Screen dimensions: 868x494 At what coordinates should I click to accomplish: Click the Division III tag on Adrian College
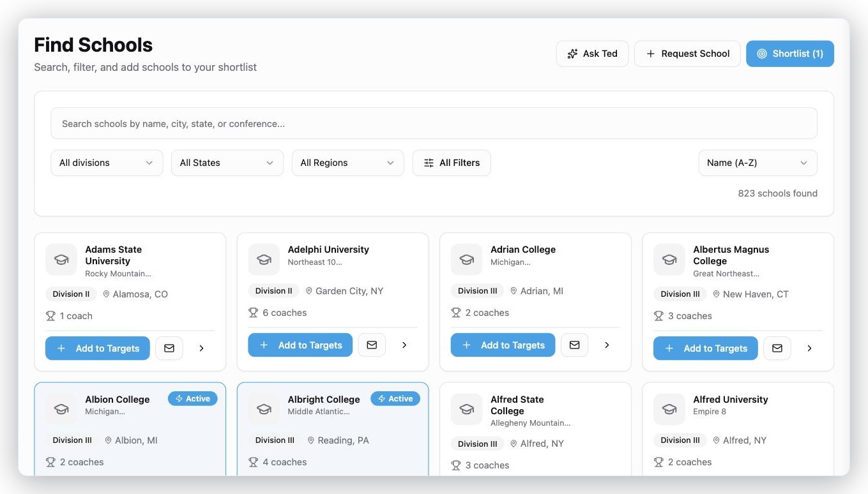[477, 291]
